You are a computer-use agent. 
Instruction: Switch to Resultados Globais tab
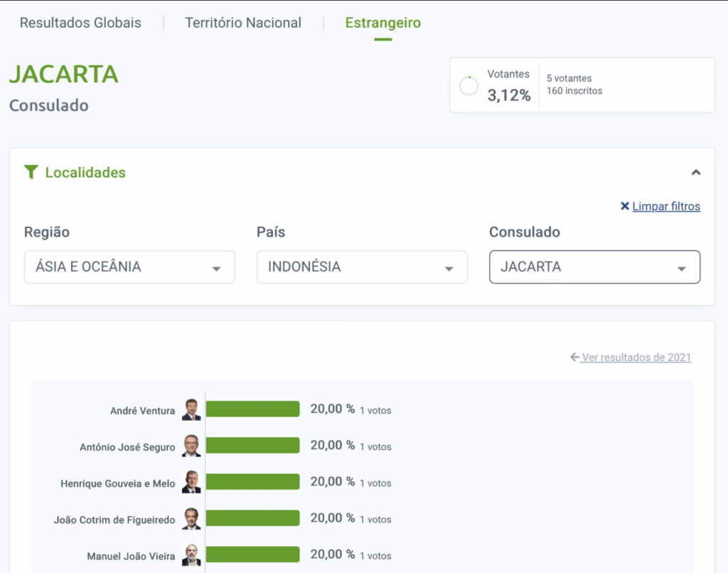pos(80,23)
